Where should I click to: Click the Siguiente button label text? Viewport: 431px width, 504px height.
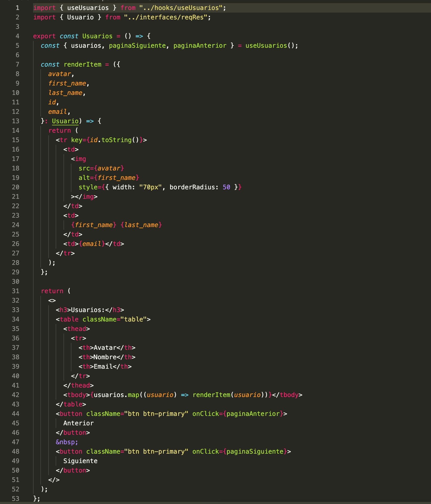pyautogui.click(x=80, y=461)
